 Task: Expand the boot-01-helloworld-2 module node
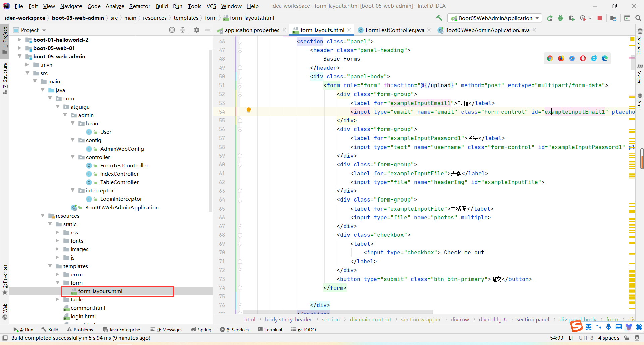tap(20, 40)
